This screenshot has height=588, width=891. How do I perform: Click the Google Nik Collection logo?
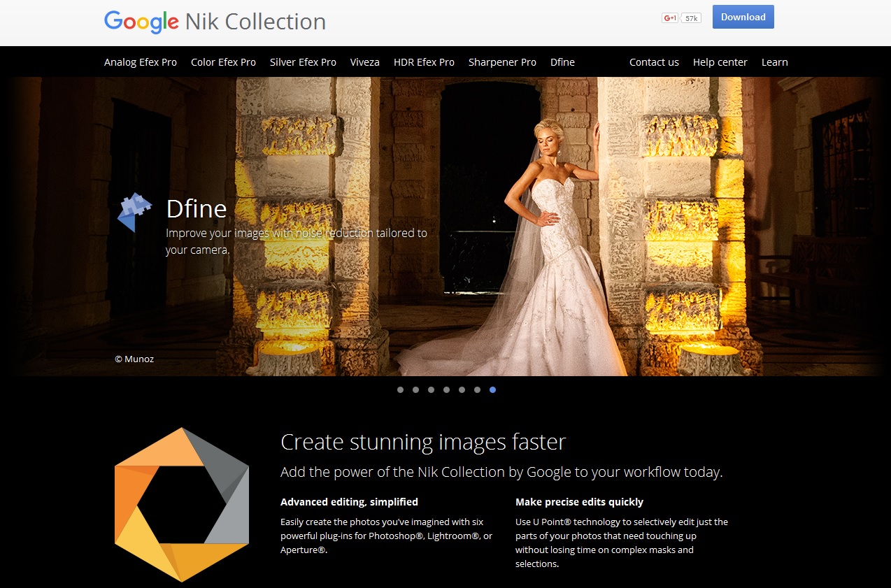coord(215,22)
